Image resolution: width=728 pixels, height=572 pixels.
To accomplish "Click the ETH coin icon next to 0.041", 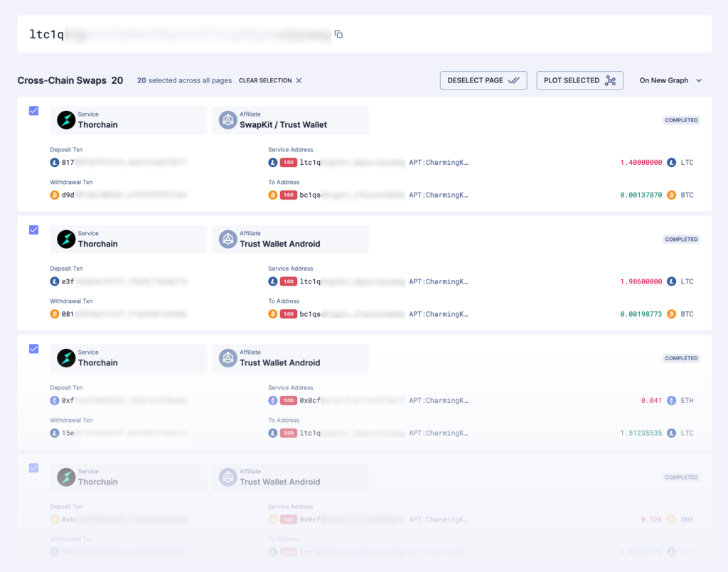I will pos(671,400).
